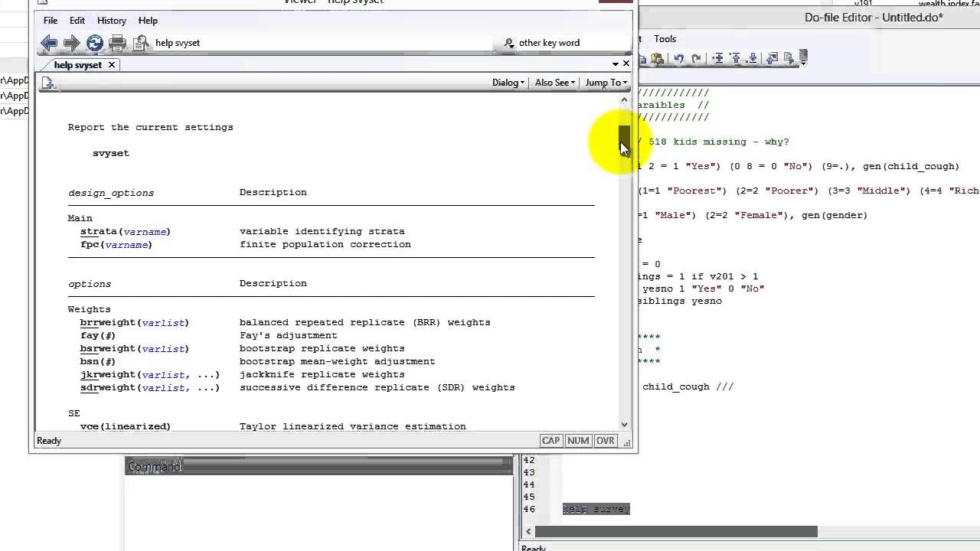Refresh the Viewer help page
Viewport: 980px width, 551px height.
click(94, 43)
